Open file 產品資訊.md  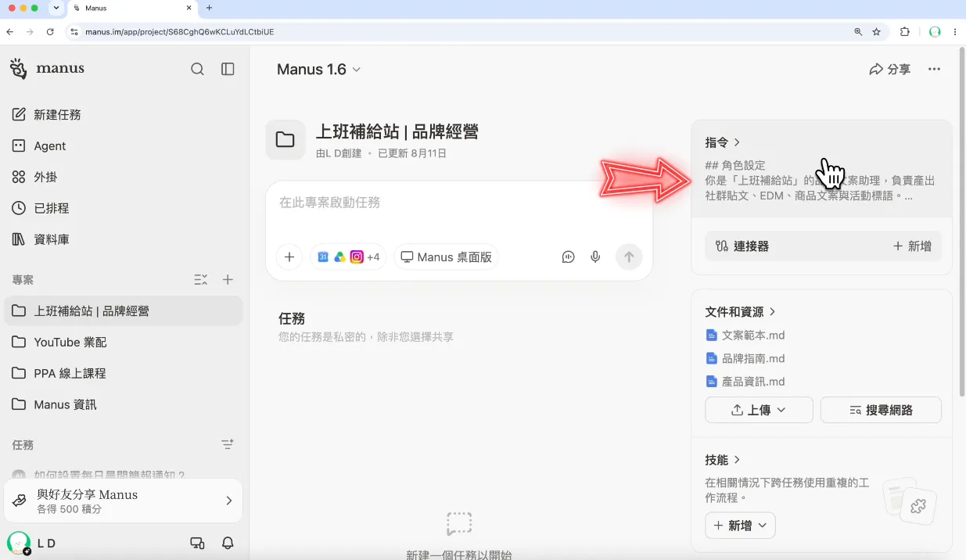745,382
